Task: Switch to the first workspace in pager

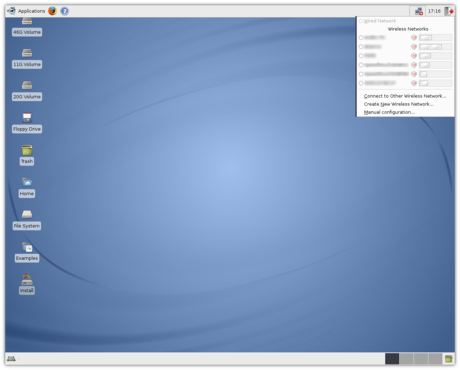Action: coord(392,359)
